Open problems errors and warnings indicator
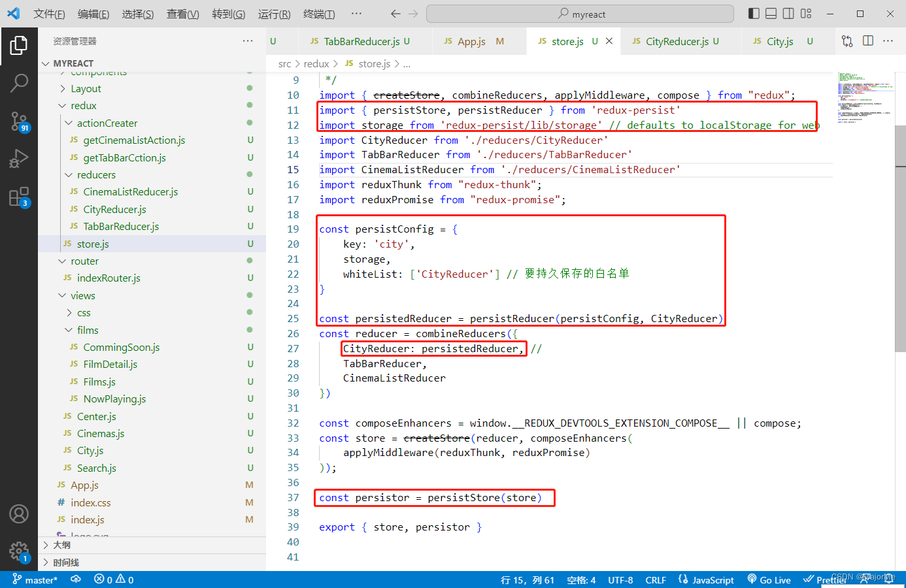The height and width of the screenshot is (588, 906). coord(114,580)
